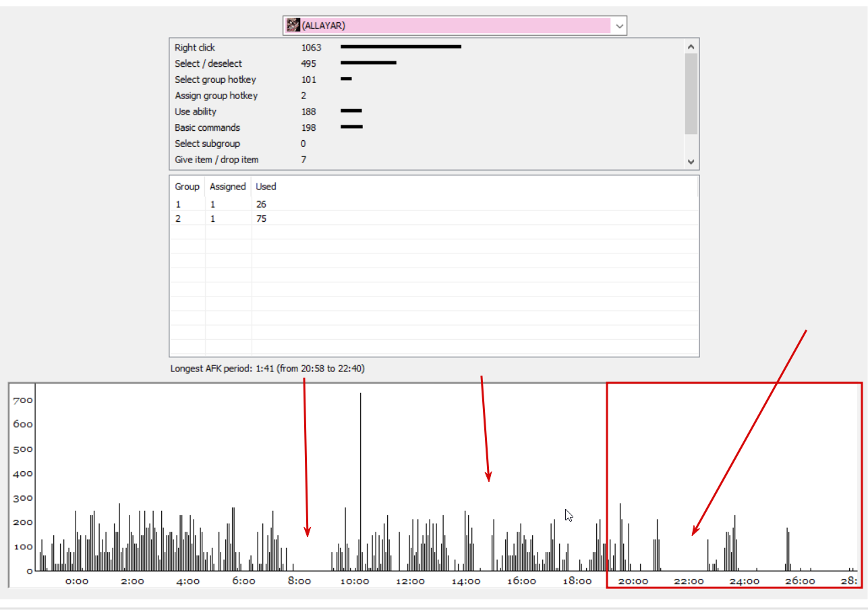The height and width of the screenshot is (610, 868).
Task: Select the "Select subgroup" action row
Action: (x=426, y=144)
